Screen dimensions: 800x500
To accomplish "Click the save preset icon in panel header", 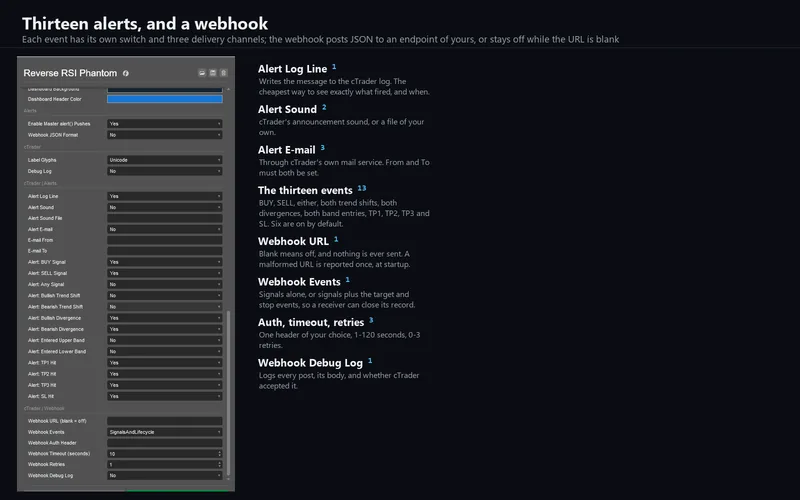I will click(x=213, y=73).
